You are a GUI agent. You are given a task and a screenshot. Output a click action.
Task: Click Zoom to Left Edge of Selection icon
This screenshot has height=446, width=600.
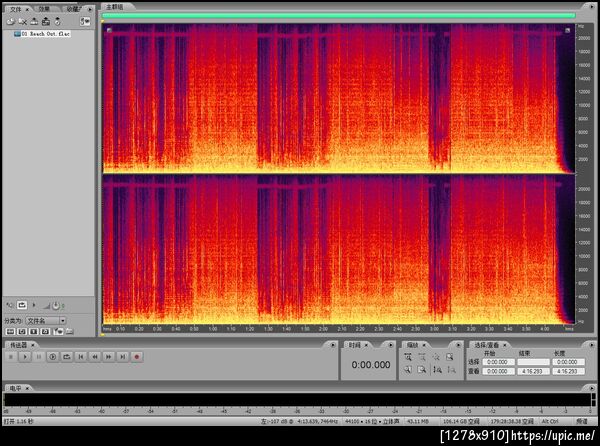pos(408,370)
